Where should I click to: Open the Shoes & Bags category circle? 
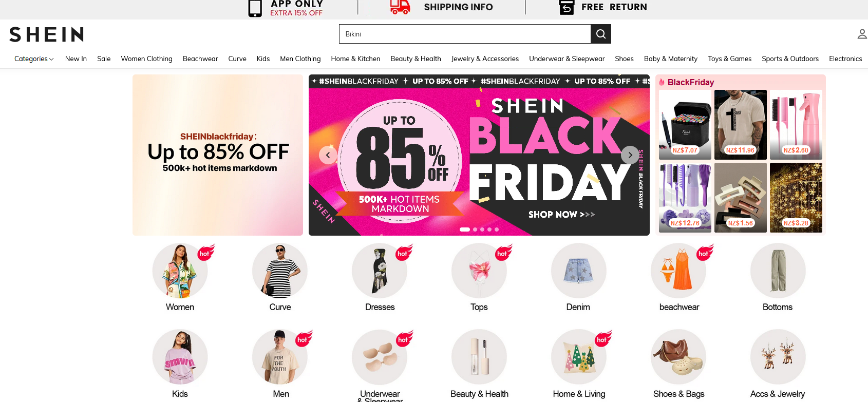pyautogui.click(x=678, y=357)
